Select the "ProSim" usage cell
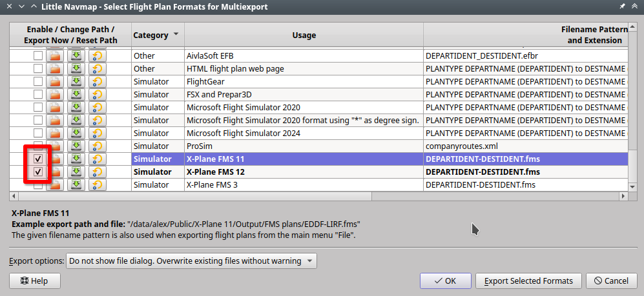The image size is (644, 296). coord(304,146)
